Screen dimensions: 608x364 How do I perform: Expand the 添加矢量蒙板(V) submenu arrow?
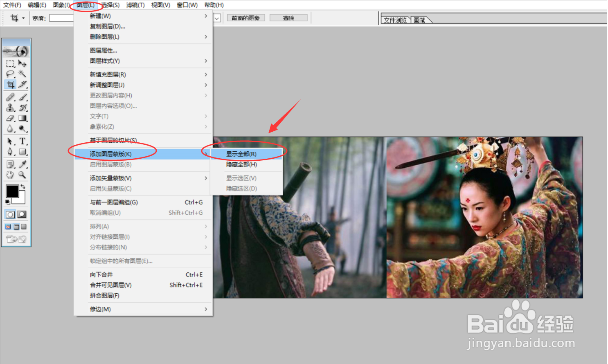(x=206, y=178)
